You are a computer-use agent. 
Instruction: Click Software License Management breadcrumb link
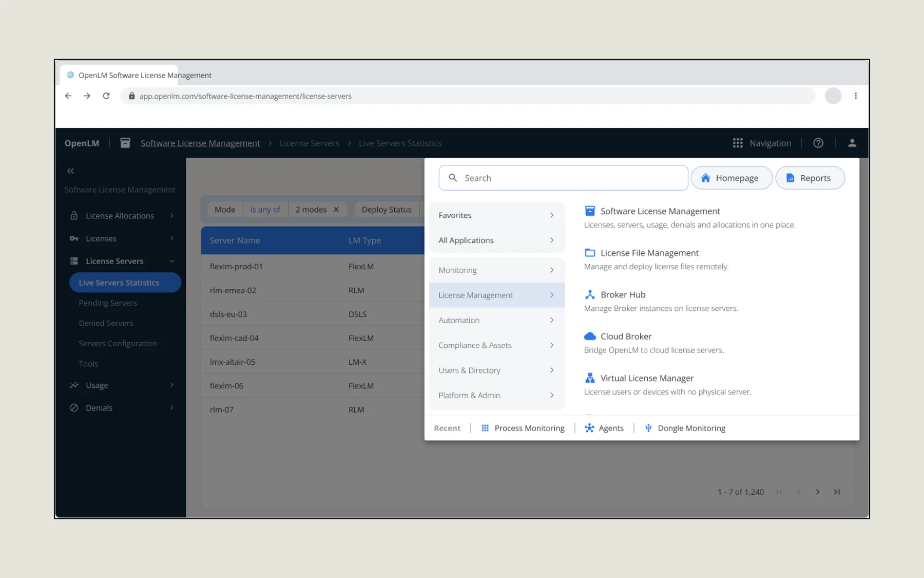click(200, 143)
